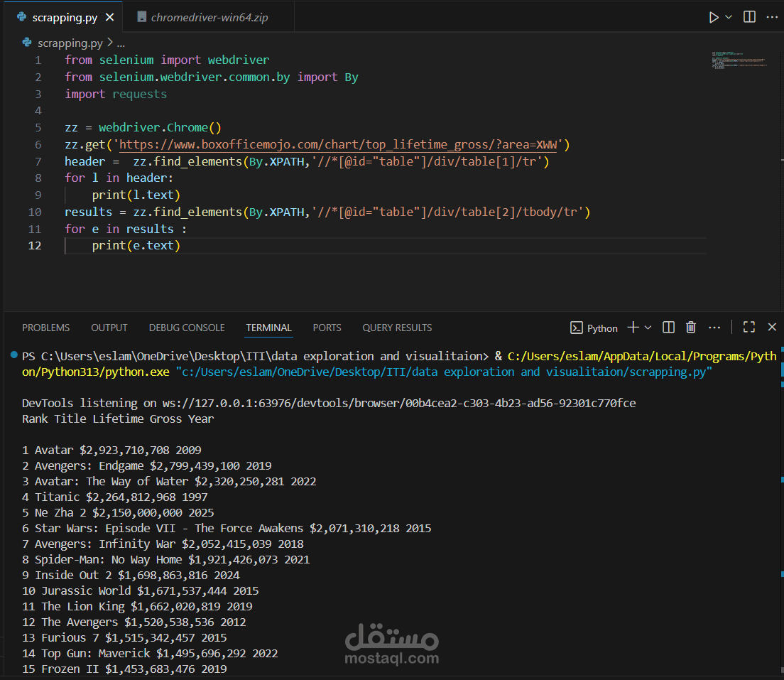Click 'Avatar: The Way of Water' row
This screenshot has height=680, width=784.
tap(169, 481)
